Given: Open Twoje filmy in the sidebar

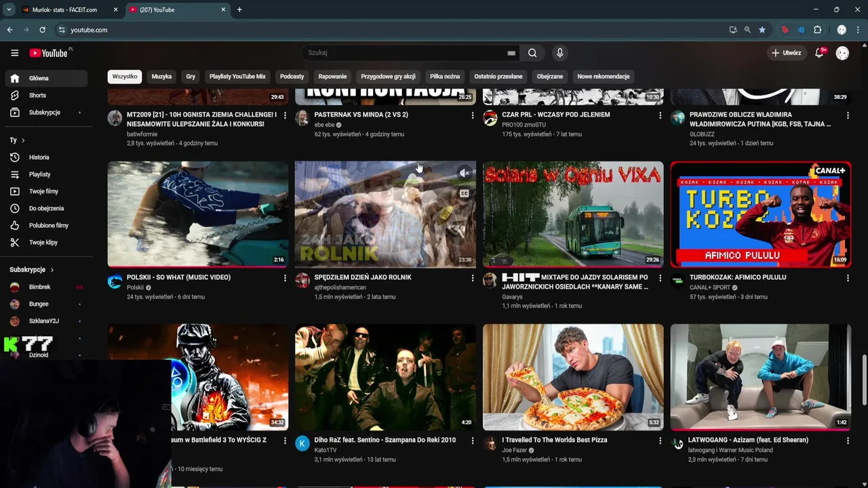Looking at the screenshot, I should (47, 191).
